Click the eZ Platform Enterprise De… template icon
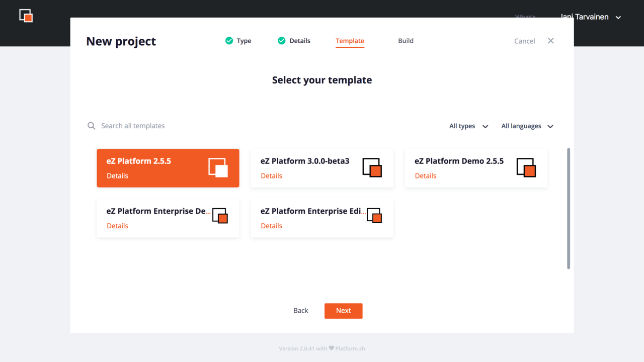The height and width of the screenshot is (362, 644). coord(220,216)
